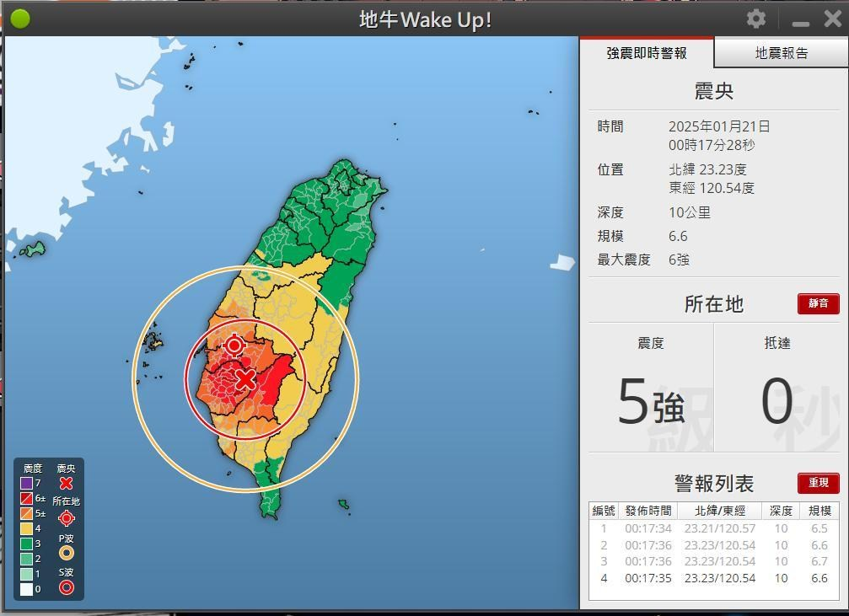The image size is (849, 616).
Task: Select the 強震即時警報 tab
Action: (647, 53)
